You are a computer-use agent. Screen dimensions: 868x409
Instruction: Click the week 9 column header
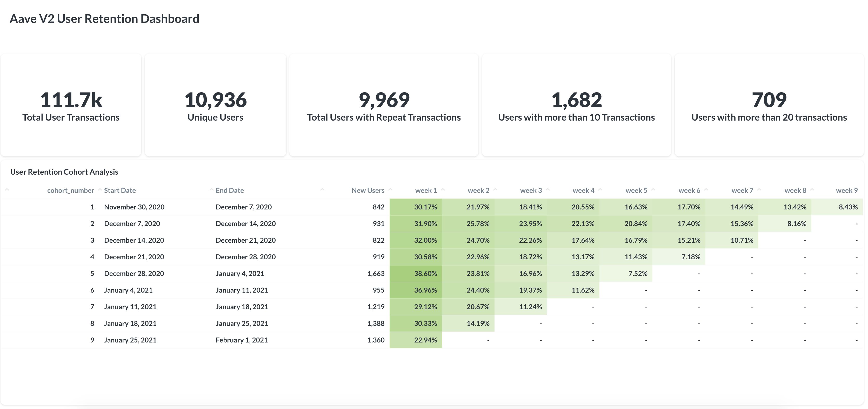[847, 190]
